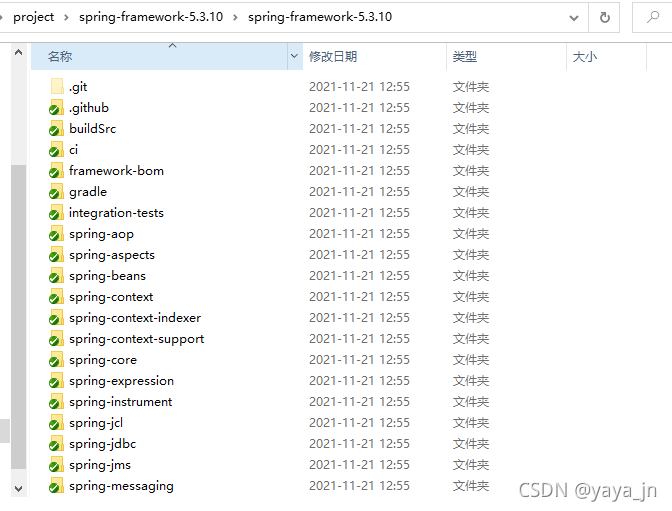Viewport: 672px width, 511px height.
Task: Select the spring-instrument folder name
Action: point(121,402)
